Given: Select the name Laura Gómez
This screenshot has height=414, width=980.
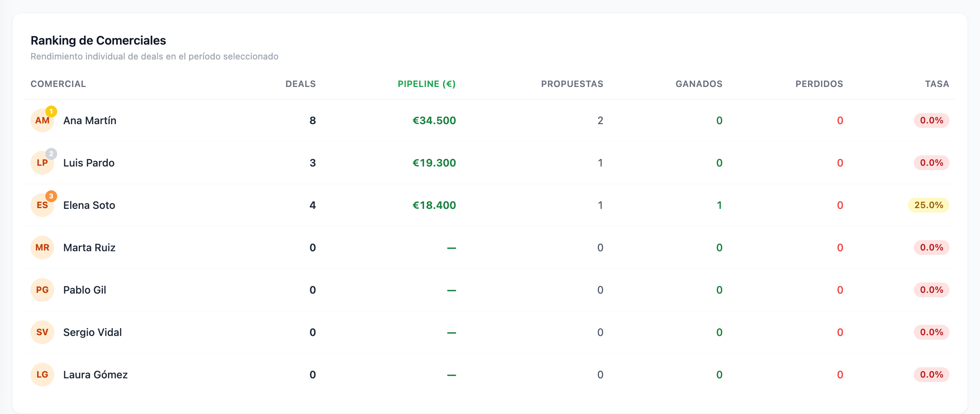Looking at the screenshot, I should [95, 375].
